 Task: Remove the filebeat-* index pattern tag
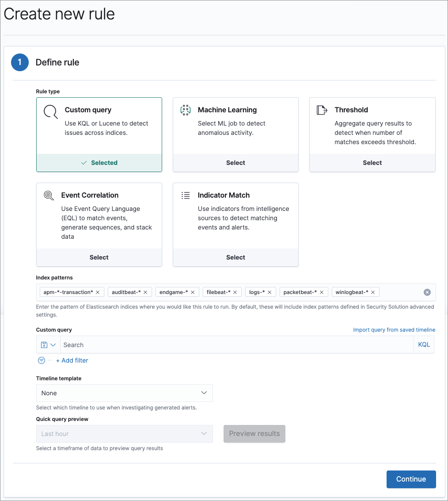pos(235,292)
